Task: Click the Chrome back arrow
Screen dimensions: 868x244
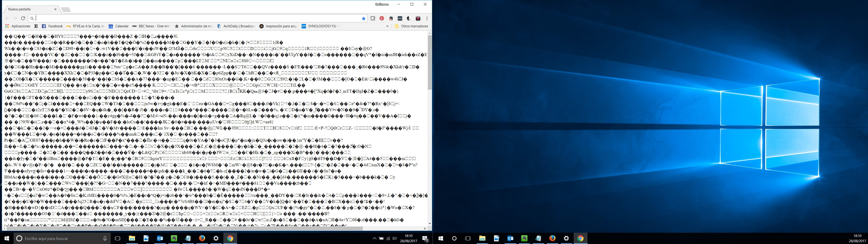Action: coord(7,19)
